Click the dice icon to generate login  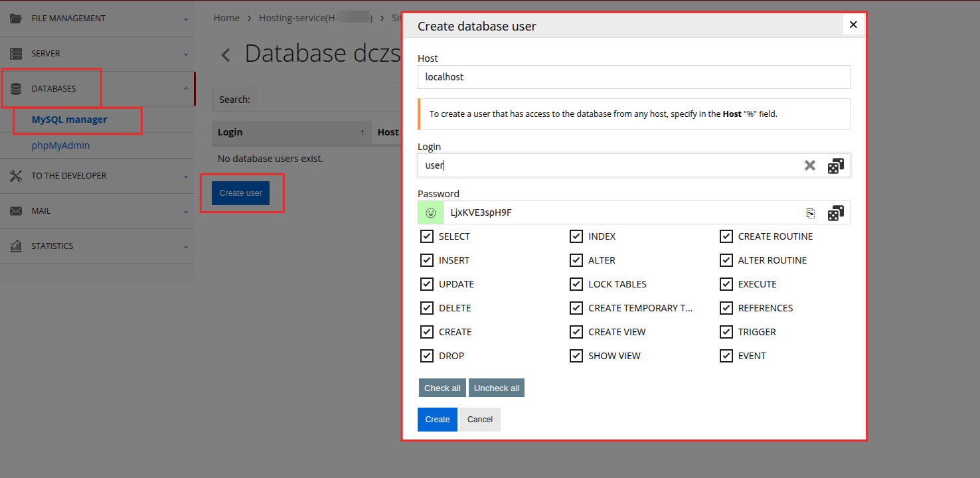835,166
